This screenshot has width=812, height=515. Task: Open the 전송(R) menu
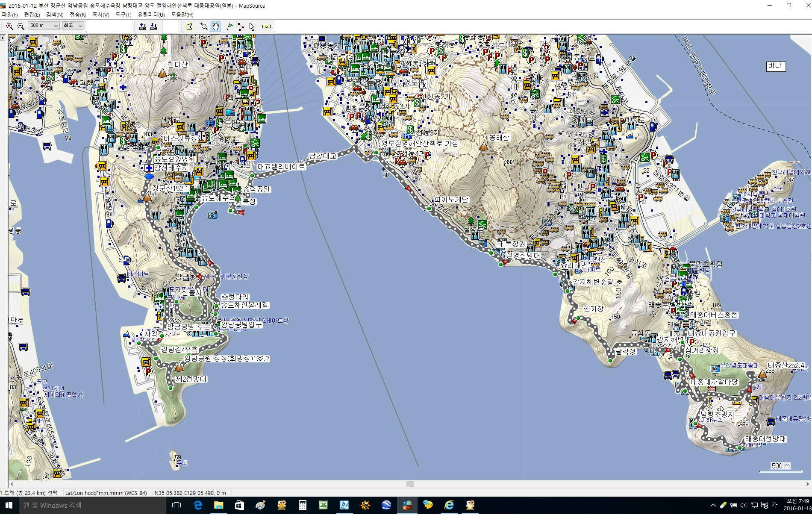point(78,15)
